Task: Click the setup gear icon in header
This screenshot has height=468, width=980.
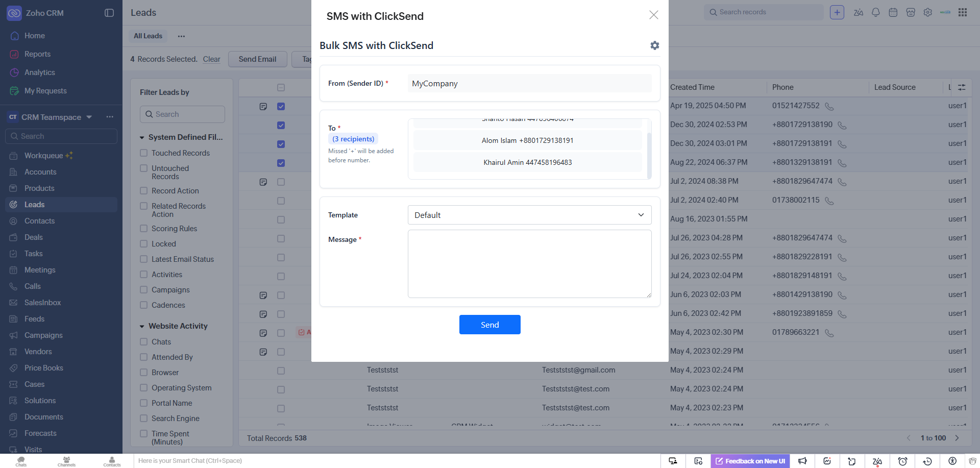Action: click(x=927, y=12)
